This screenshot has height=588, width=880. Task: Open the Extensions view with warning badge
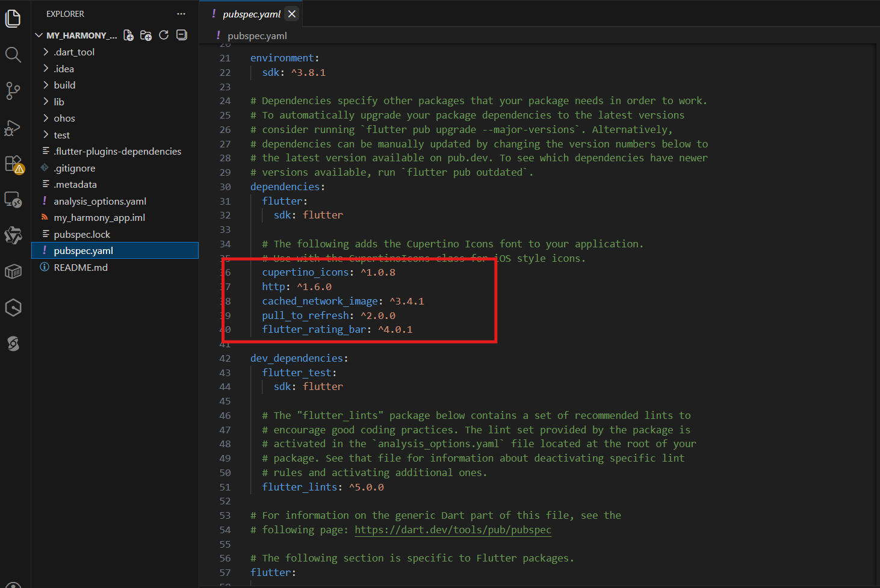click(x=14, y=164)
